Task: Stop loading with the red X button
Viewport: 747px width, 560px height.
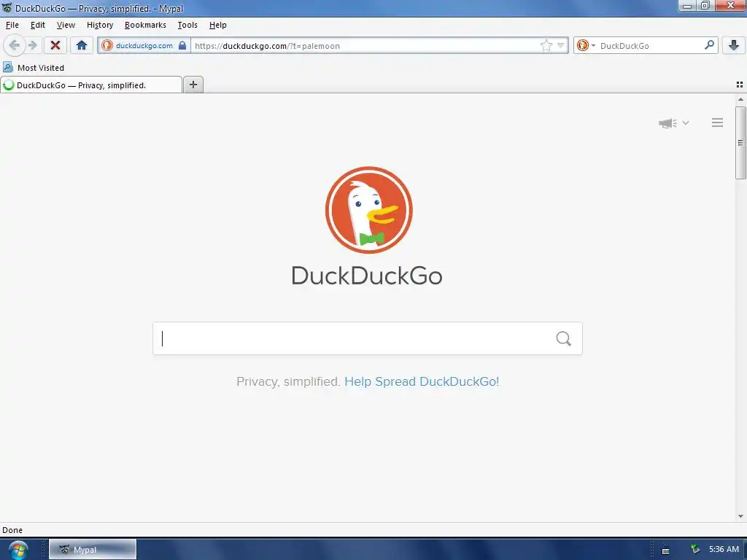Action: point(55,46)
